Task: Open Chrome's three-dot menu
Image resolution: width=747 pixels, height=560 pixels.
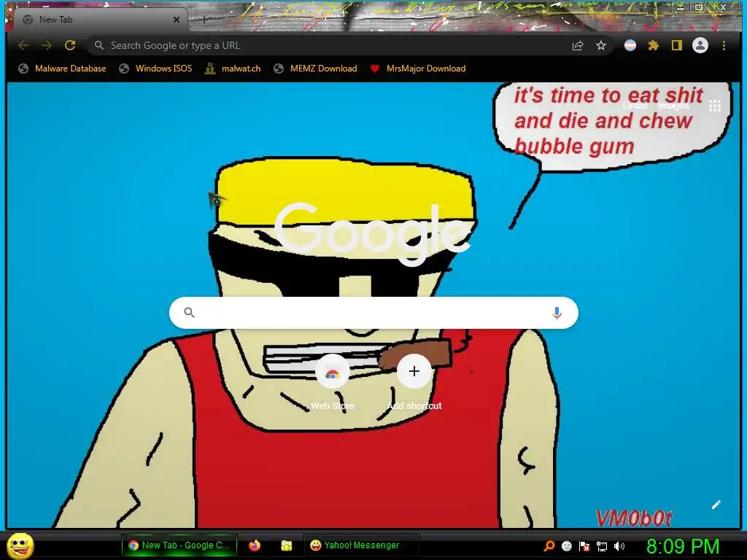Action: pyautogui.click(x=724, y=45)
